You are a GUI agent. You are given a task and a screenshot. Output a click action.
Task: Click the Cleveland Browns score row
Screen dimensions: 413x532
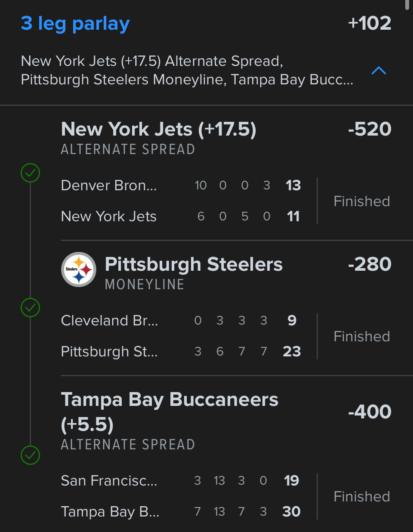(x=181, y=321)
